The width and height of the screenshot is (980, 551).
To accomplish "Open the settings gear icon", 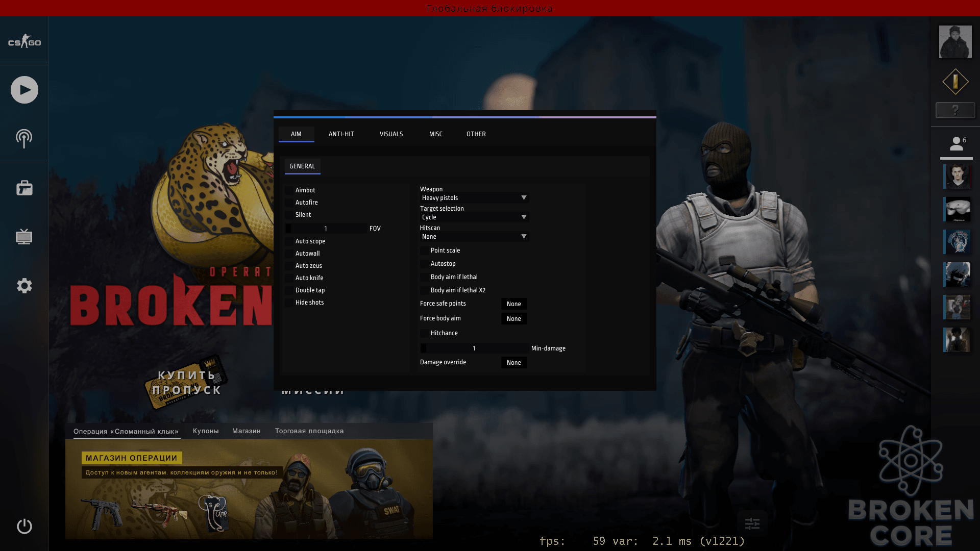I will [x=24, y=286].
